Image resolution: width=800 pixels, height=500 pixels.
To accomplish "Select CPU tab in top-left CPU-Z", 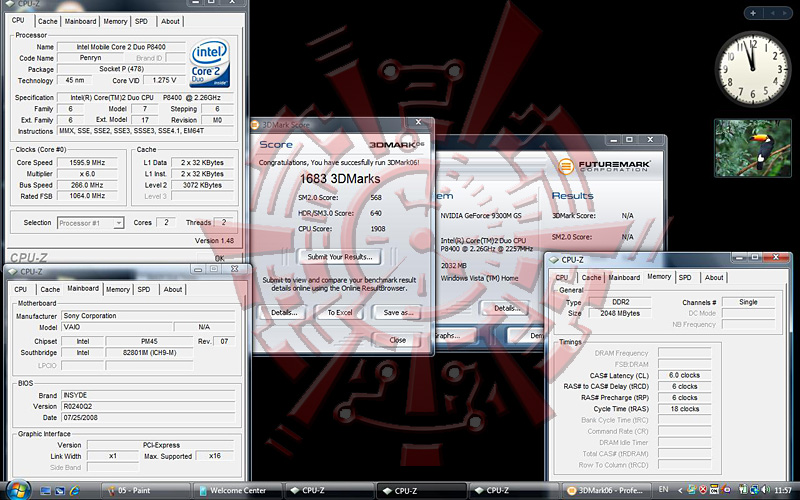I will [x=18, y=20].
